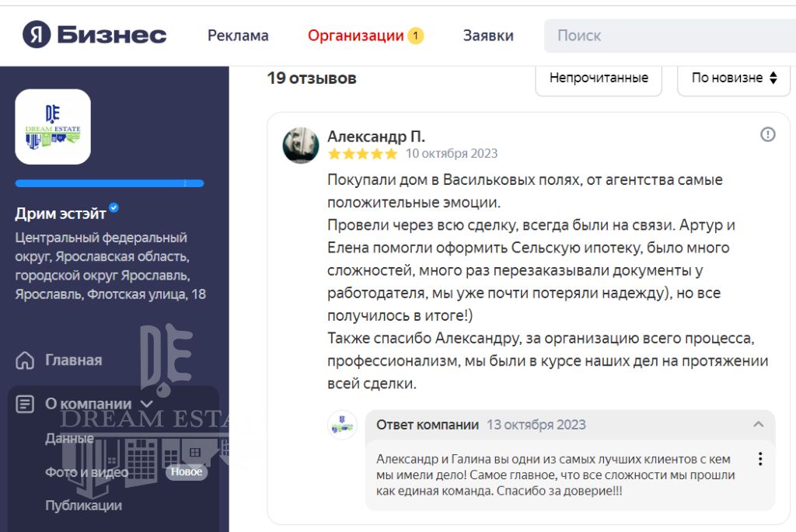Open the Организации tab

(x=356, y=36)
